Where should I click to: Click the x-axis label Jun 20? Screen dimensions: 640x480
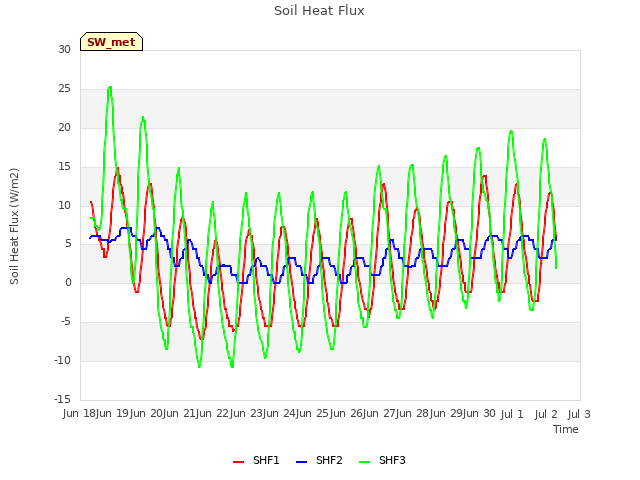pos(146,414)
